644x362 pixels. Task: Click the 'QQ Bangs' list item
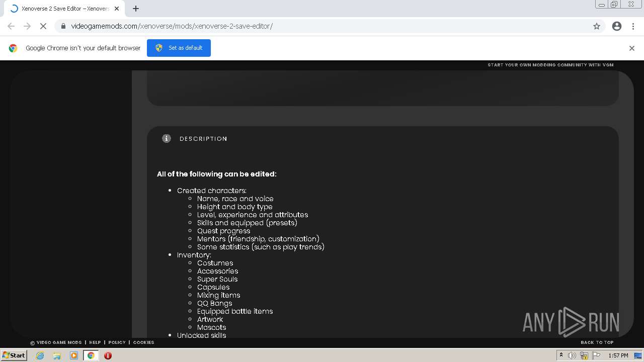click(214, 303)
